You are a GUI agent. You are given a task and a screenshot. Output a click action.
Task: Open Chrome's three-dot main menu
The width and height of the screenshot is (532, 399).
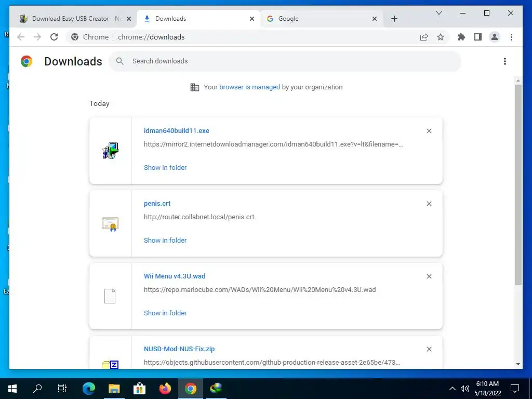pos(511,37)
